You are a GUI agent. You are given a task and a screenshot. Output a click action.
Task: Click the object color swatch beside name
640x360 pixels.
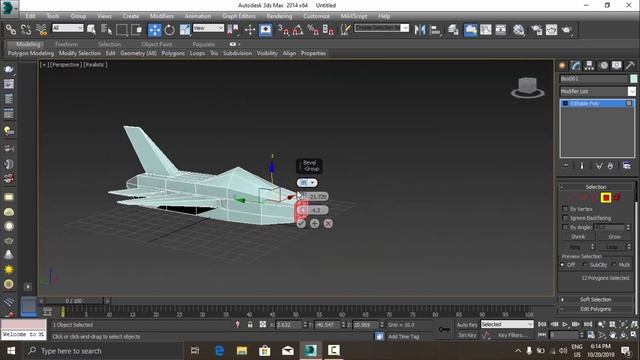pos(633,78)
